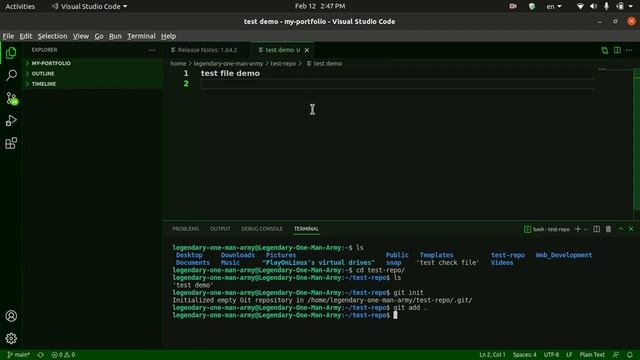Switch to the OUTPUT panel tab
This screenshot has height=360, width=640.
point(220,229)
